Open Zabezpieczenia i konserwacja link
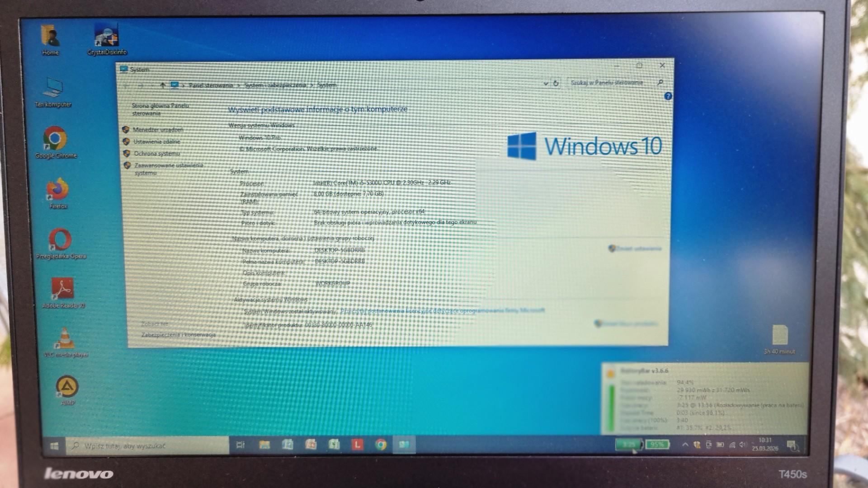Image resolution: width=868 pixels, height=488 pixels. pos(179,335)
